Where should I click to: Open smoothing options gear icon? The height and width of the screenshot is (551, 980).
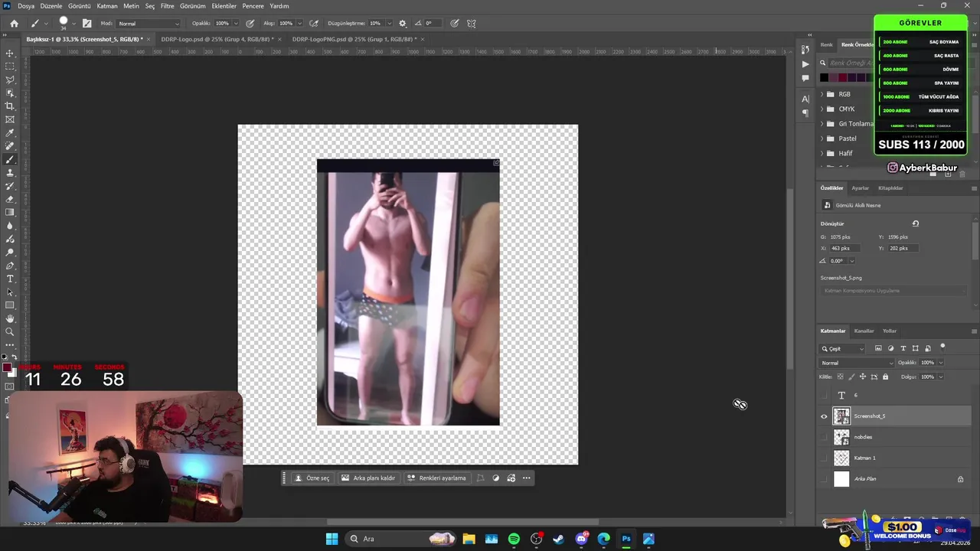coord(403,23)
